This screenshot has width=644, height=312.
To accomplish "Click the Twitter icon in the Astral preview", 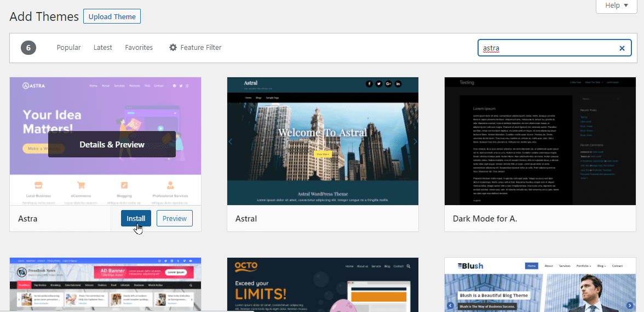I will pos(379,84).
